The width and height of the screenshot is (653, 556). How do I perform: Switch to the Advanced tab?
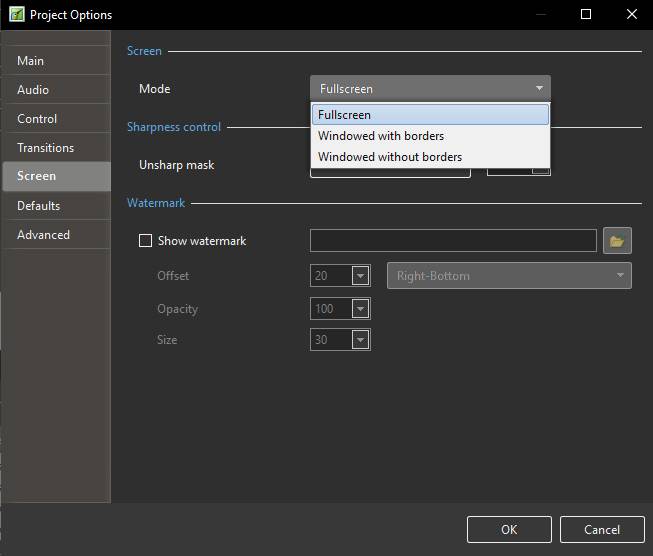pyautogui.click(x=56, y=234)
